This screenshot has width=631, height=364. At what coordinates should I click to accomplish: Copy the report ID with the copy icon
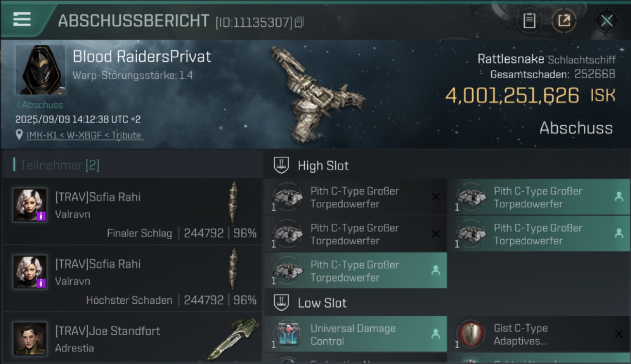pos(299,22)
